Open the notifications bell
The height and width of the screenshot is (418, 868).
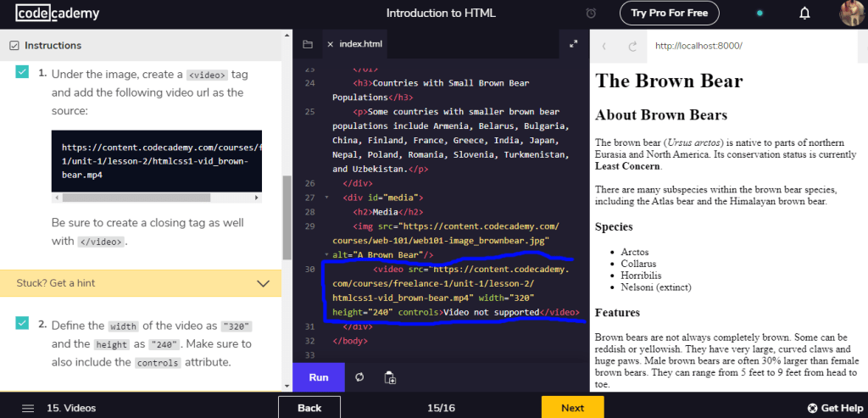tap(804, 13)
